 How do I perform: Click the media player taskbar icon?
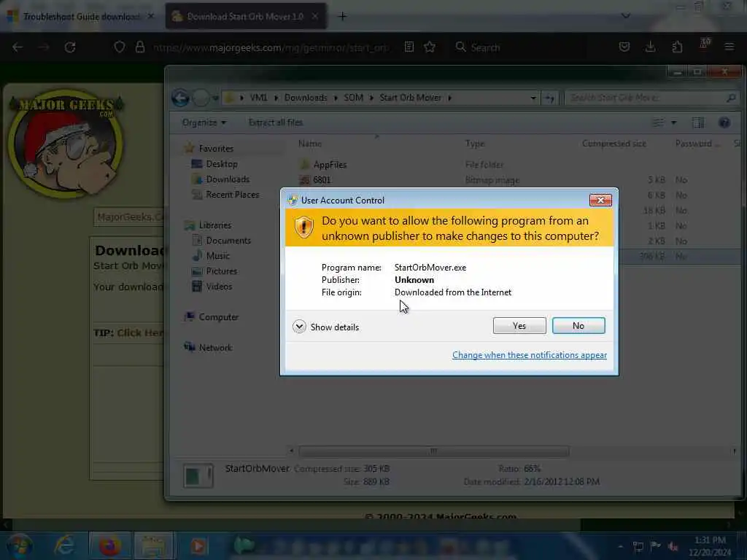[x=198, y=545]
